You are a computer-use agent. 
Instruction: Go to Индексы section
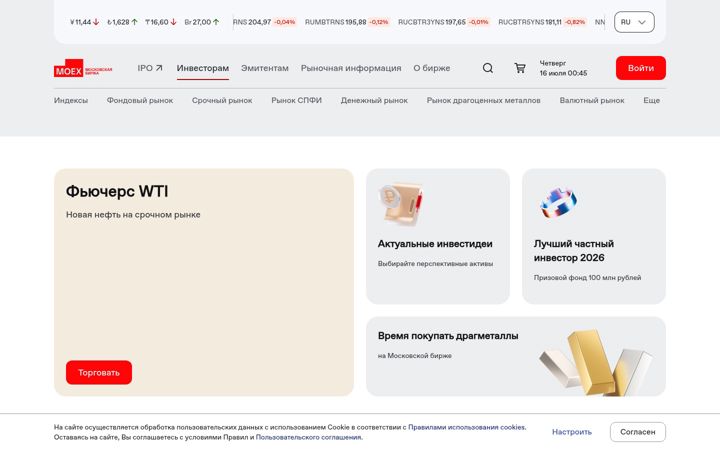[x=71, y=100]
